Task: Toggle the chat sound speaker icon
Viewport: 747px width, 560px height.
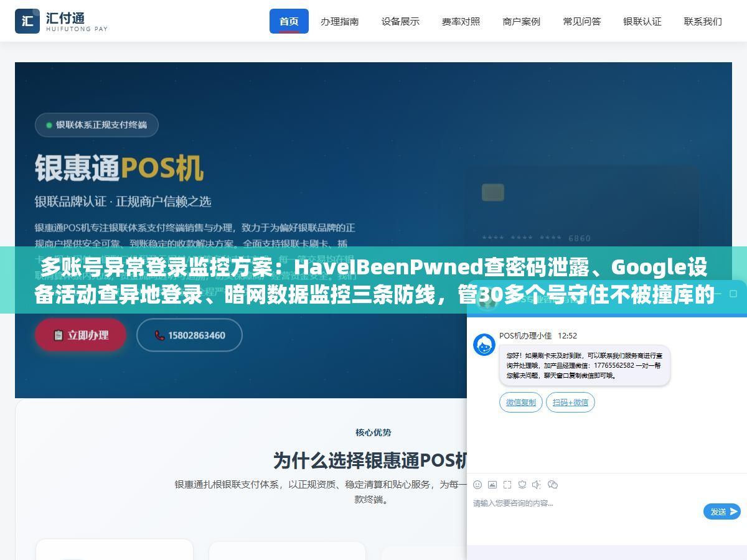Action: (537, 485)
